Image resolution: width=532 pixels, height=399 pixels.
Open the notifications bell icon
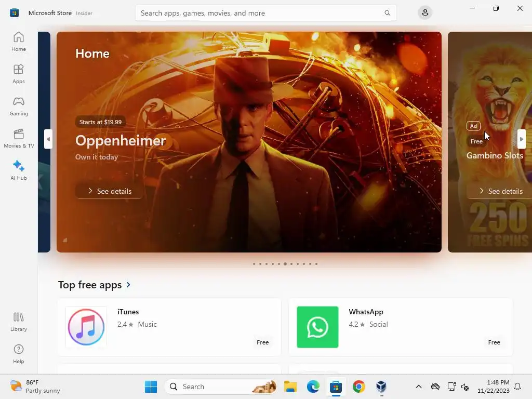pyautogui.click(x=517, y=387)
